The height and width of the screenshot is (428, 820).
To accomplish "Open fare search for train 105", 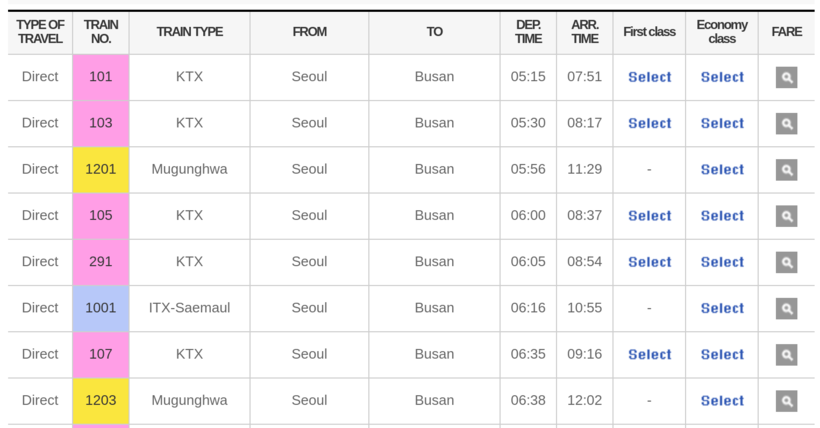I will [787, 216].
